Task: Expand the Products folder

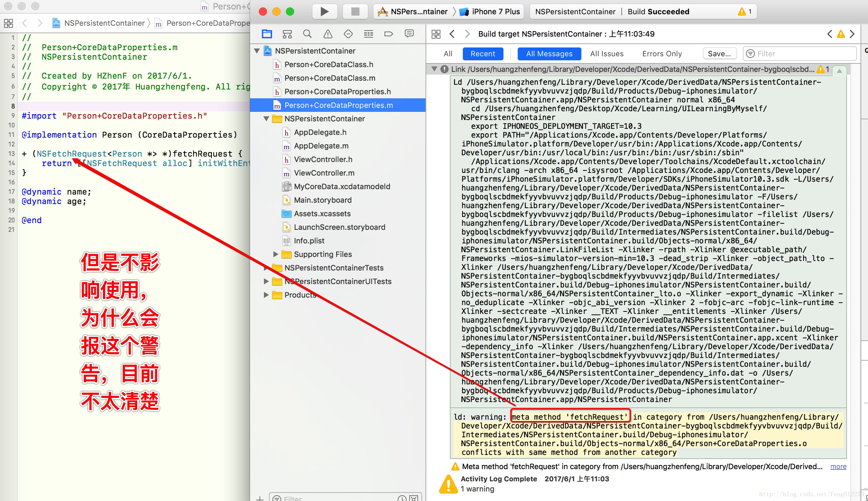Action: [x=266, y=295]
